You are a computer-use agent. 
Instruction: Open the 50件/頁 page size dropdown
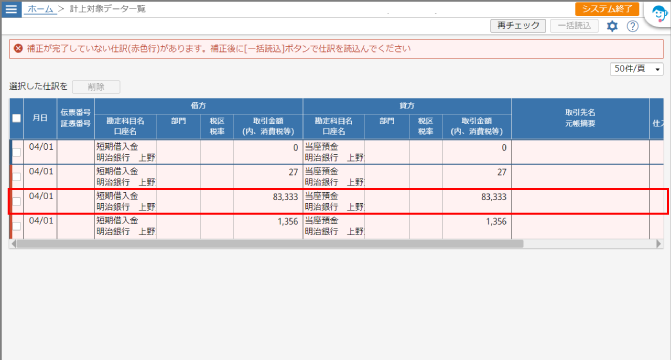[637, 69]
